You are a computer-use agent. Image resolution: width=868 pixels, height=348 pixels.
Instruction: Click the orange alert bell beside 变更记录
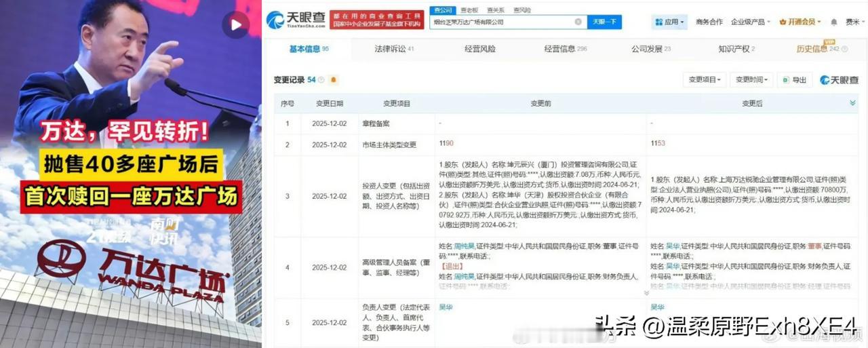tap(334, 80)
